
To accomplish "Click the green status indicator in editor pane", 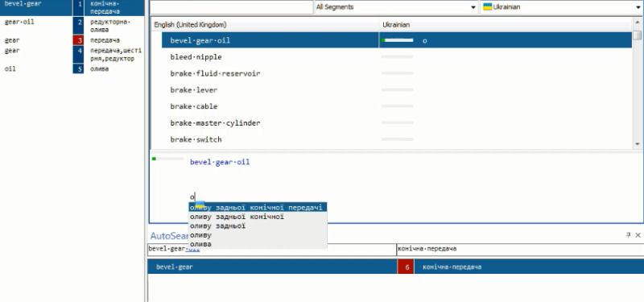I will [154, 159].
